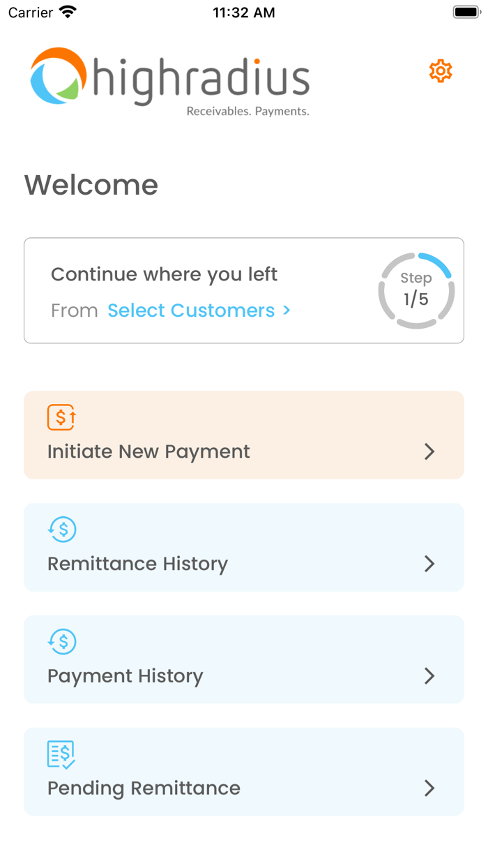Tap the Wi-Fi status icon

(x=68, y=13)
